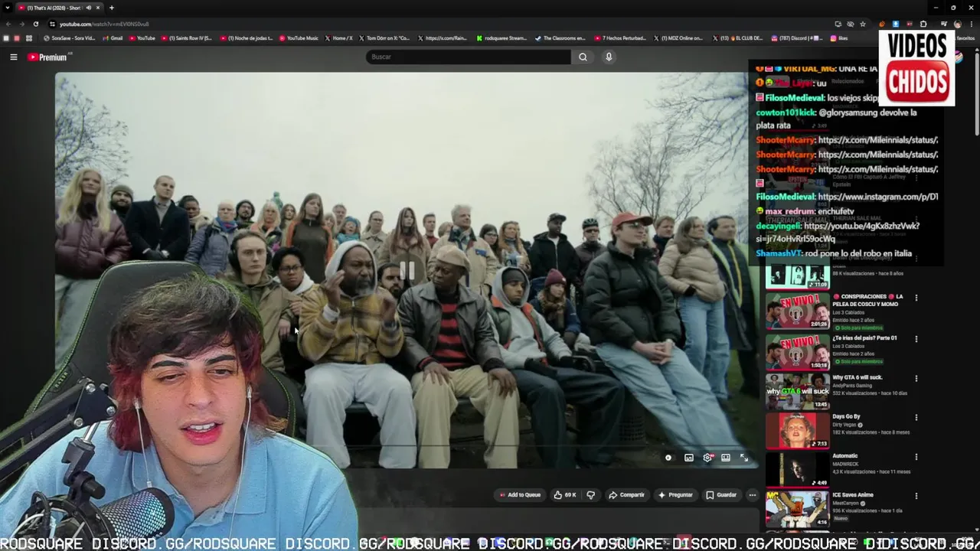Open MADWRECK channel name
The height and width of the screenshot is (551, 980).
[x=845, y=464]
